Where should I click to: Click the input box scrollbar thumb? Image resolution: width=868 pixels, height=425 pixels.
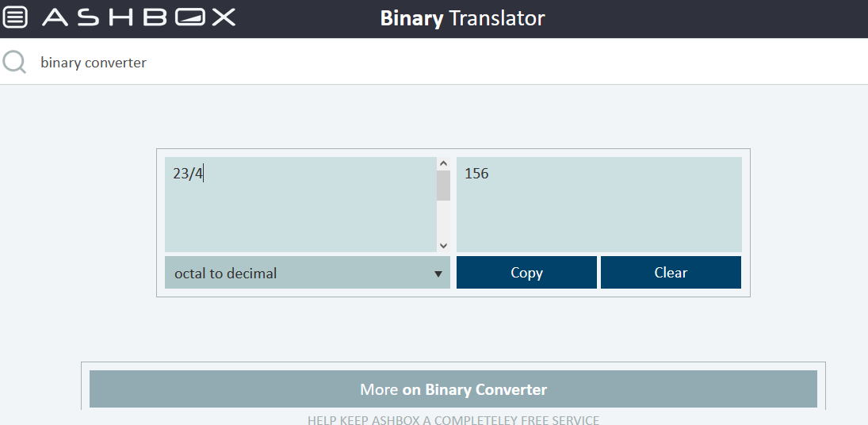[x=443, y=186]
